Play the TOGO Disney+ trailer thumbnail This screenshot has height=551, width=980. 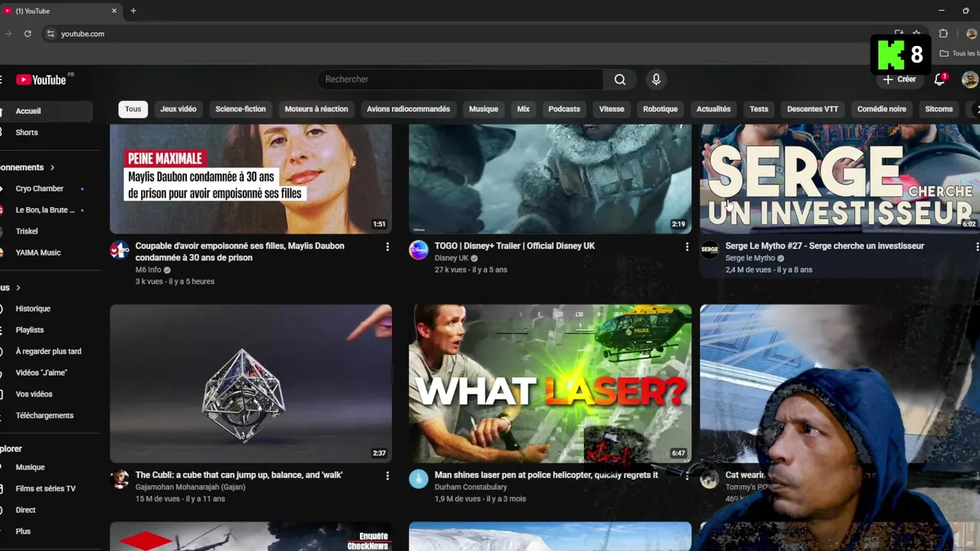550,178
